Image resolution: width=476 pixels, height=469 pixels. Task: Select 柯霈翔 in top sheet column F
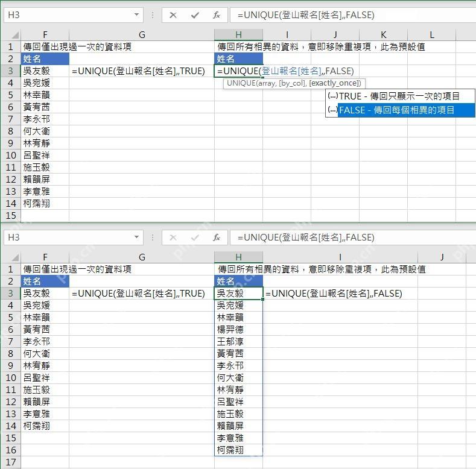45,204
